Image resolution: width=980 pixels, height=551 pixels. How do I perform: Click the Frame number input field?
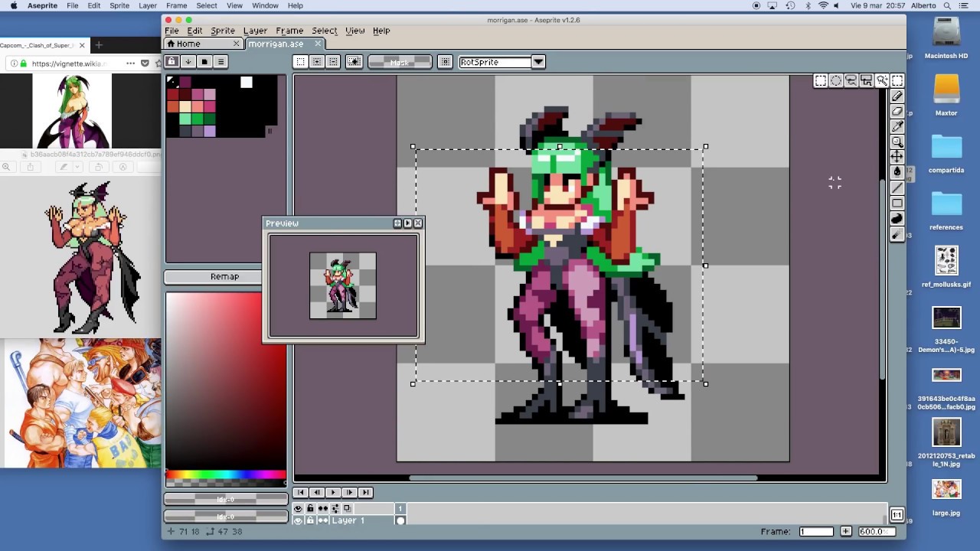pyautogui.click(x=816, y=531)
